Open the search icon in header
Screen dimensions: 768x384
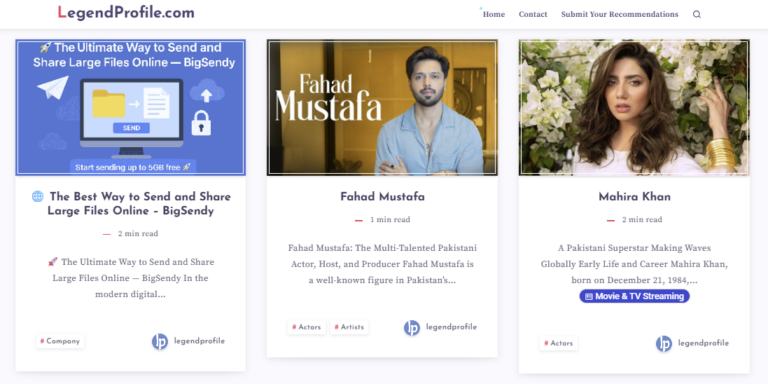point(696,14)
